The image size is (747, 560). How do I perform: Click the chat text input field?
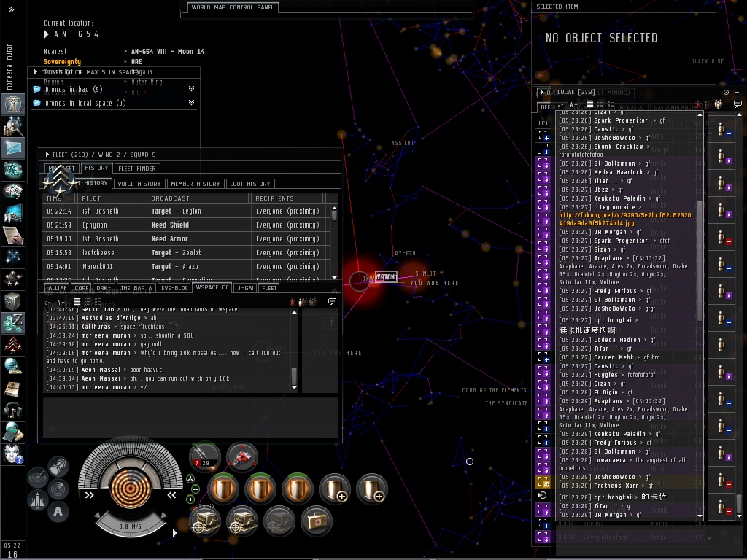coord(190,417)
